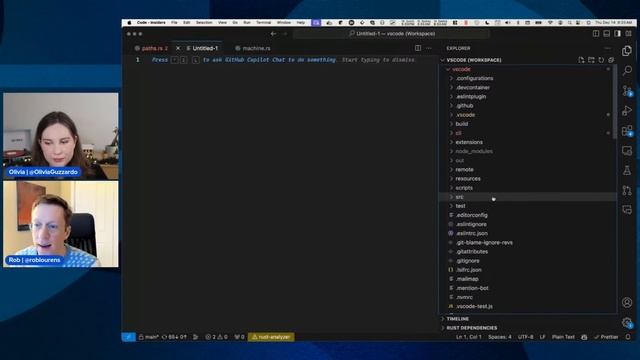Refresh the Explorer tree
Viewport: 640px width, 360px height.
(601, 60)
